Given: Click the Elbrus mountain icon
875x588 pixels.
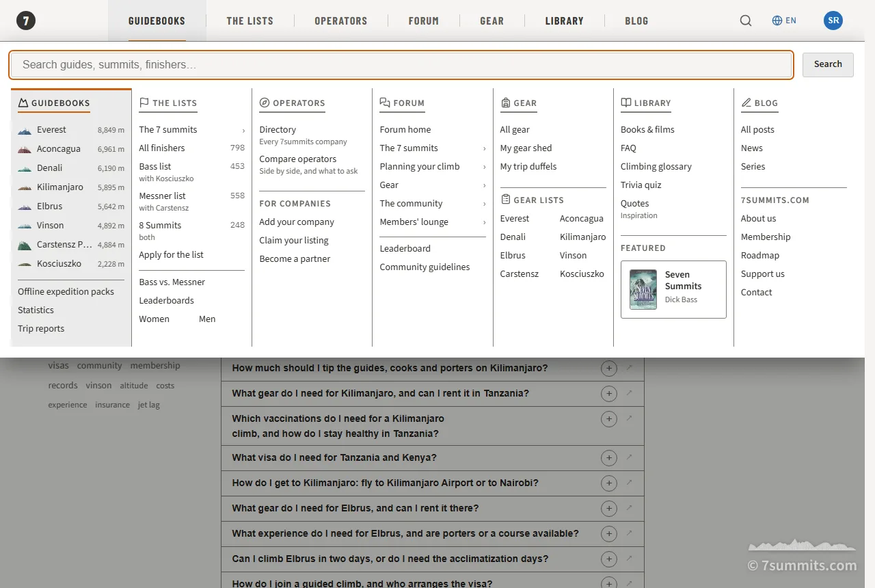Looking at the screenshot, I should coord(25,206).
